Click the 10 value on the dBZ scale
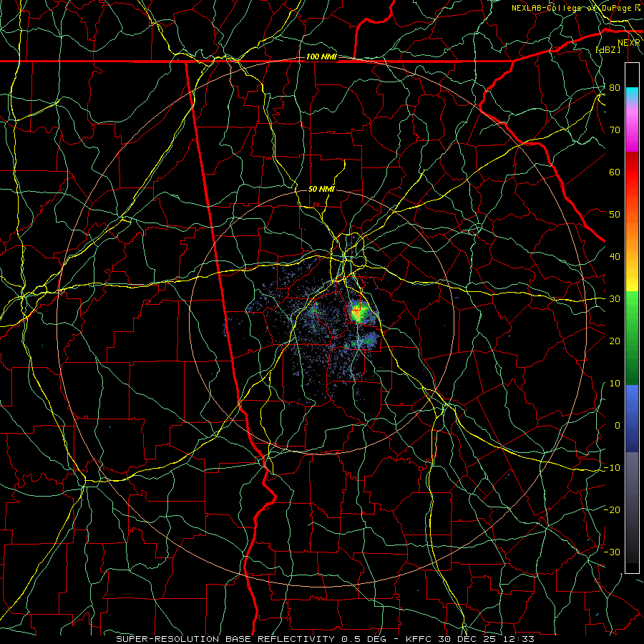 pos(615,384)
